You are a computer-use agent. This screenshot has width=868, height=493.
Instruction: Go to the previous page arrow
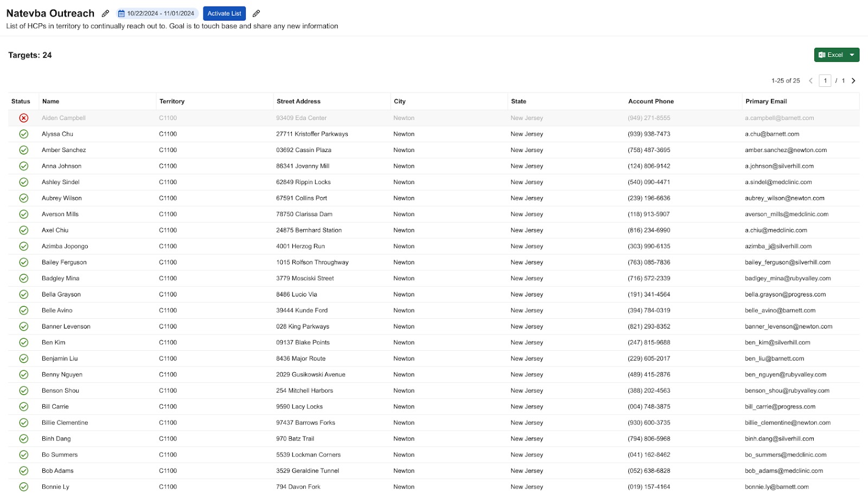click(810, 81)
